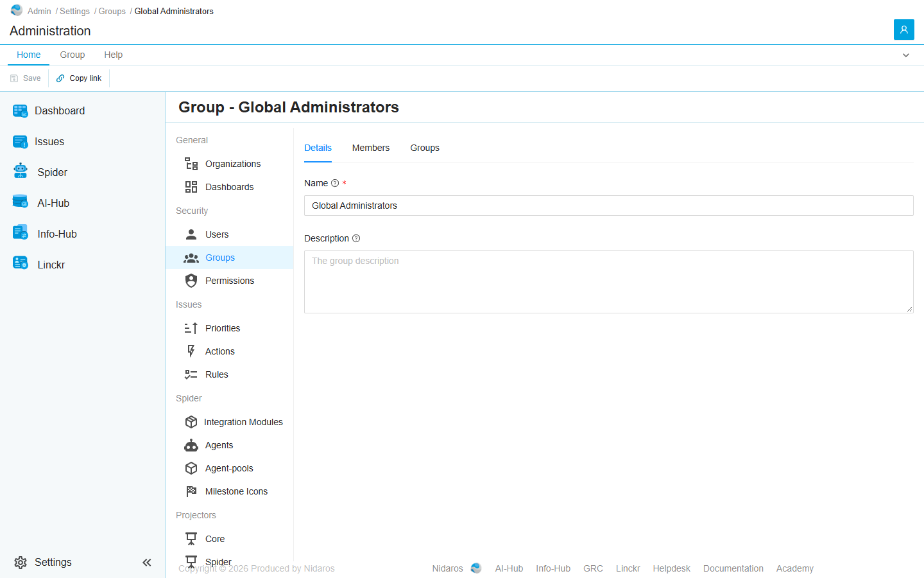Go to Groups breadcrumb link
The height and width of the screenshot is (578, 924).
[x=112, y=12]
